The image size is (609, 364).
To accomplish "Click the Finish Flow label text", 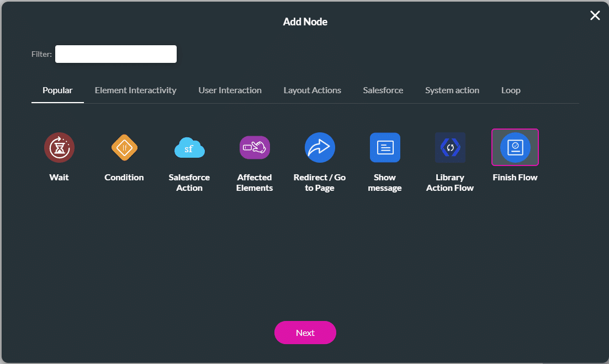I will tap(515, 177).
